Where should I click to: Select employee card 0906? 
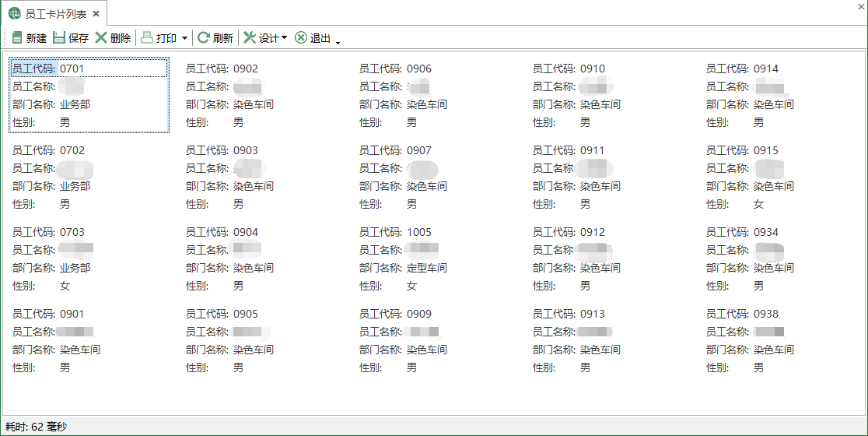point(436,95)
